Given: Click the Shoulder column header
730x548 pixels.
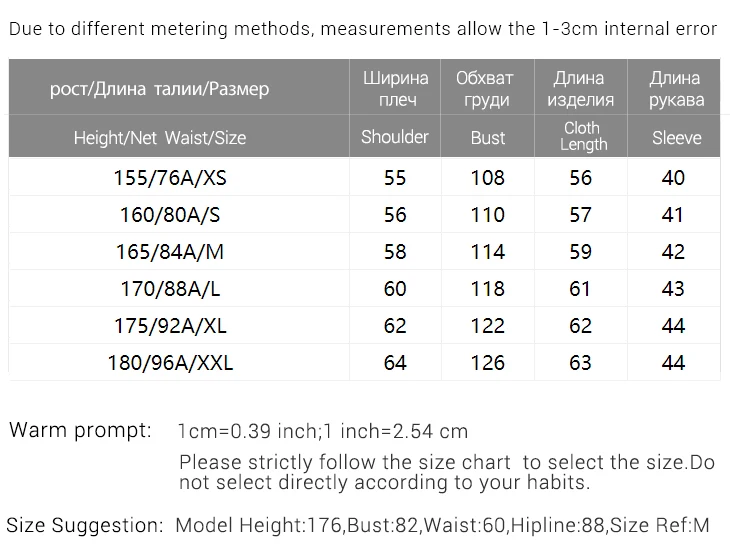Looking at the screenshot, I should [x=395, y=137].
